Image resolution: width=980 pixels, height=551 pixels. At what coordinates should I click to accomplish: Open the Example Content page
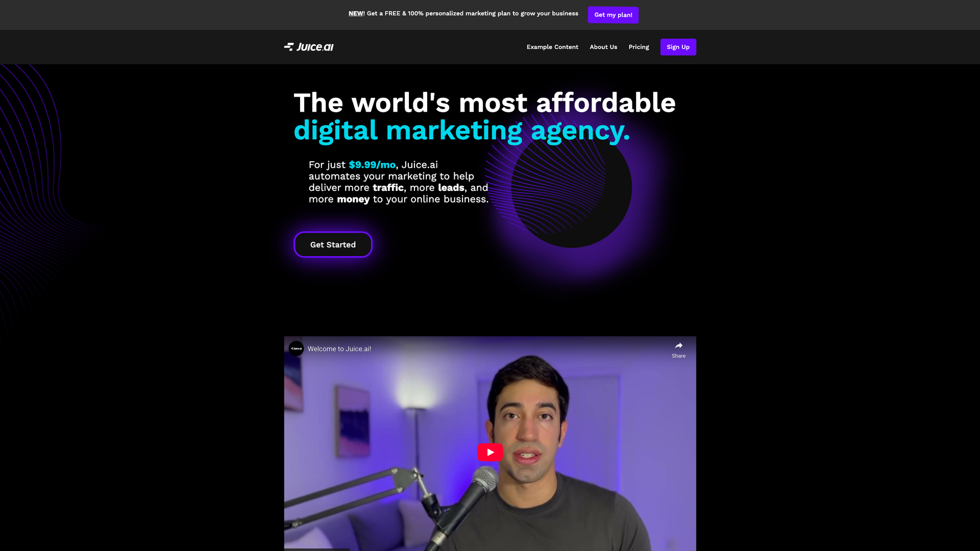pyautogui.click(x=552, y=47)
